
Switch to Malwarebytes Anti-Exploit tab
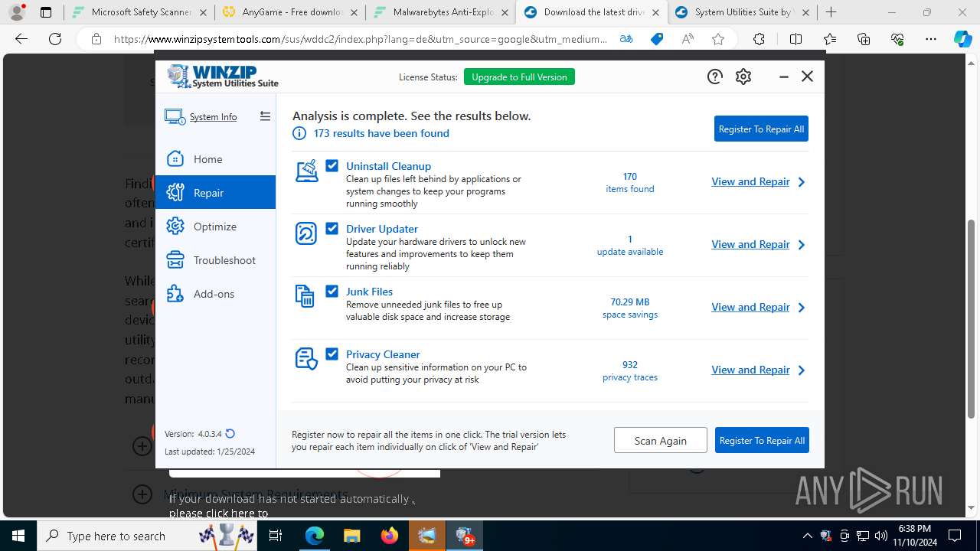pos(440,12)
